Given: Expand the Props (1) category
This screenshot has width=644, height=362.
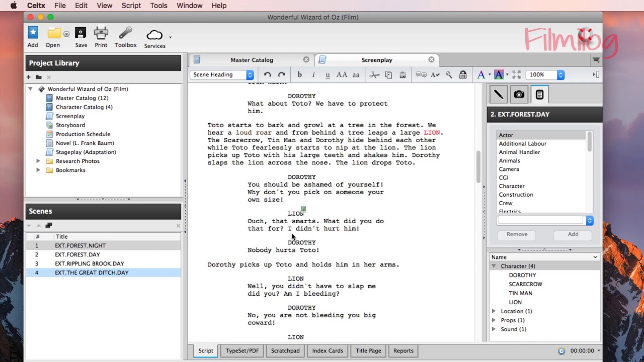Looking at the screenshot, I should [494, 320].
